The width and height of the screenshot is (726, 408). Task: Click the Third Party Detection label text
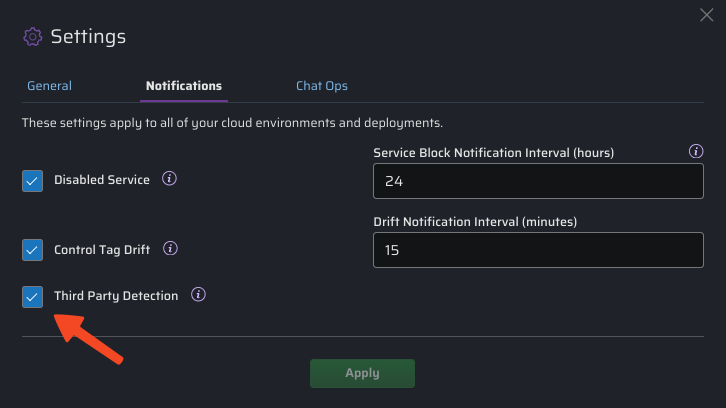pos(116,296)
